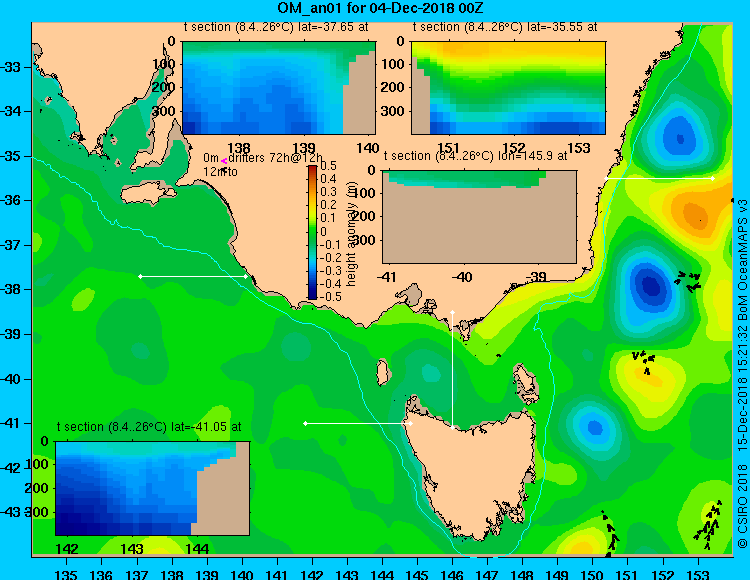Select the white section line west of Tasmania

click(x=358, y=423)
